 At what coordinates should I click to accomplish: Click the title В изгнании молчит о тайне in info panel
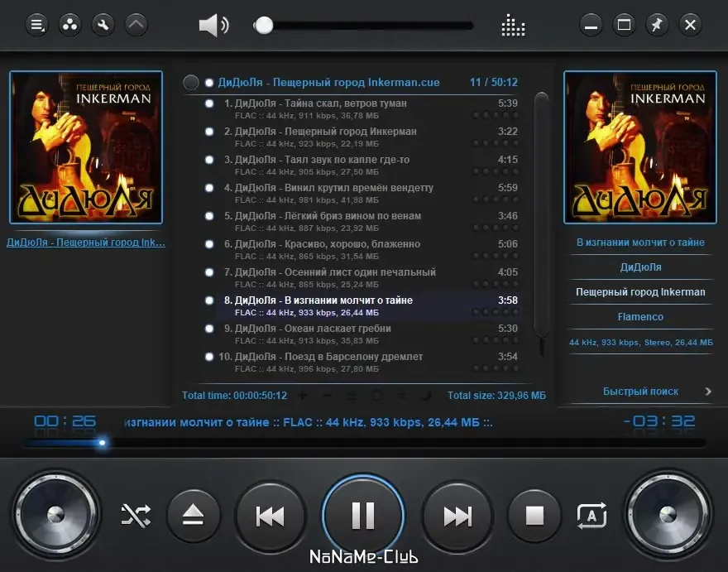(640, 243)
